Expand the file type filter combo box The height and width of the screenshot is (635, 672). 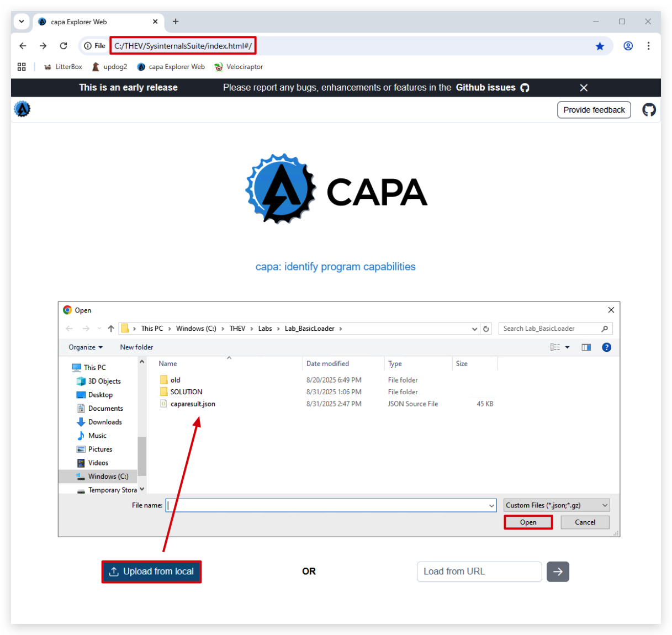point(557,505)
